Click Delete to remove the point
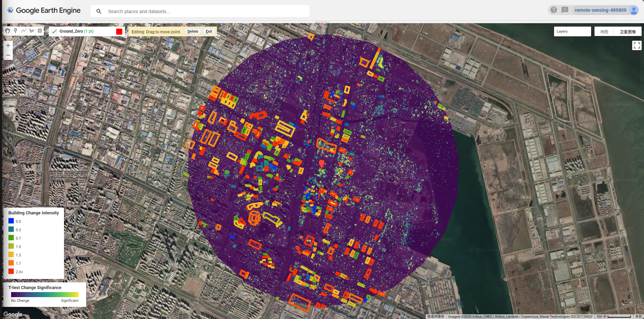Image resolution: width=644 pixels, height=319 pixels. (x=193, y=32)
